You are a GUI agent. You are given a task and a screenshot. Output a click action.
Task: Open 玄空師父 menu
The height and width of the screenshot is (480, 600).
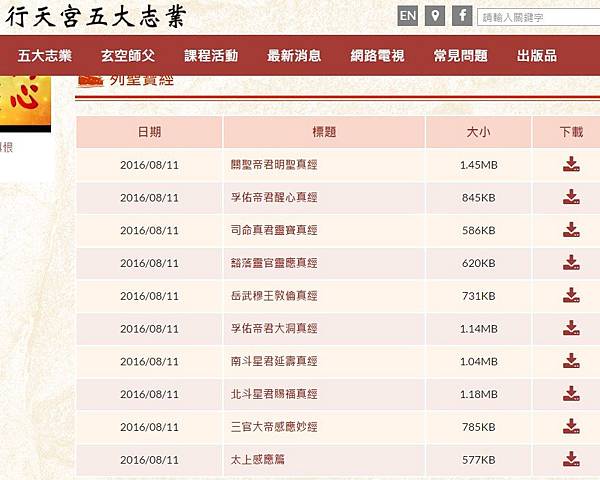pos(128,56)
